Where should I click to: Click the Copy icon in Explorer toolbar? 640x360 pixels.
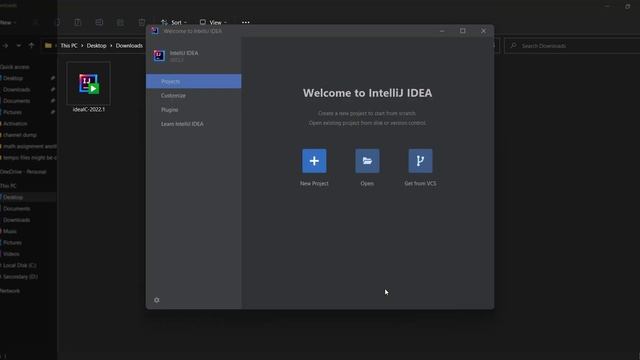click(57, 22)
